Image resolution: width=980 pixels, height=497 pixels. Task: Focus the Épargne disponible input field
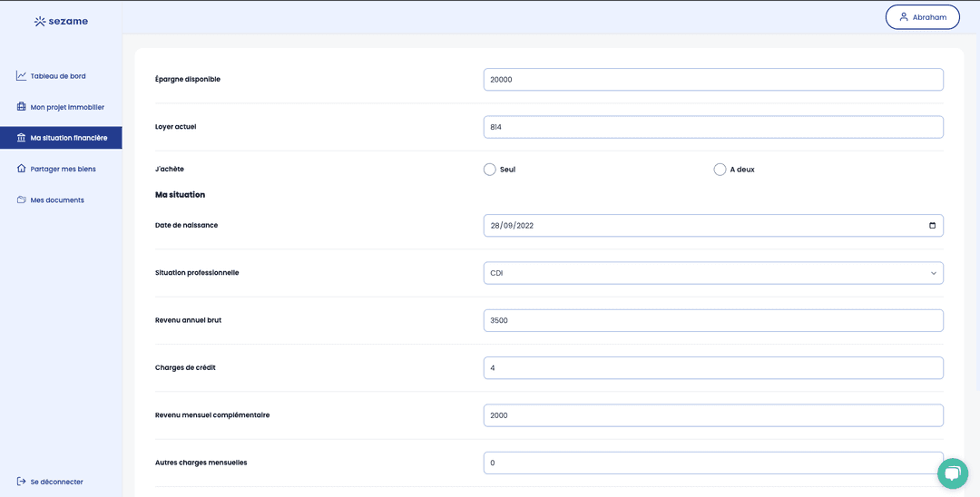pos(713,80)
